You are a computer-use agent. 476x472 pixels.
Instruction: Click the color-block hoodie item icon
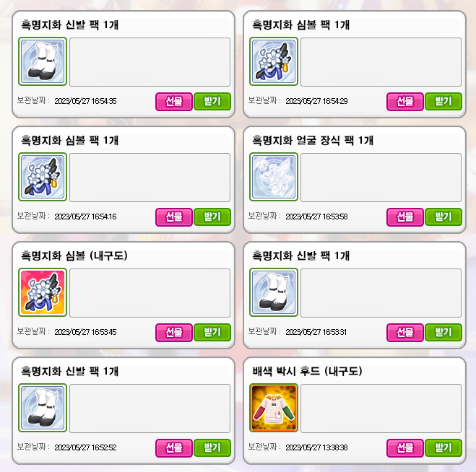pos(274,408)
